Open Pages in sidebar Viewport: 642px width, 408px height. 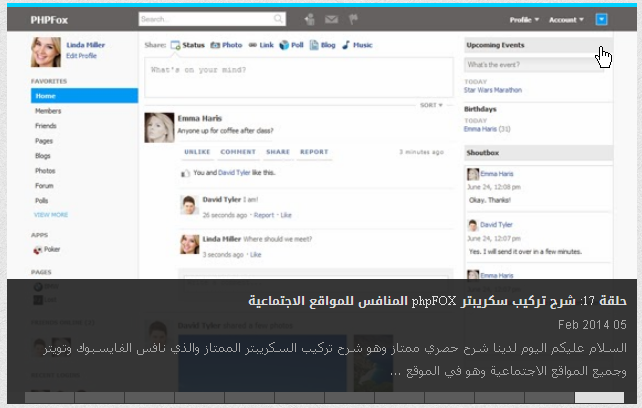(44, 141)
